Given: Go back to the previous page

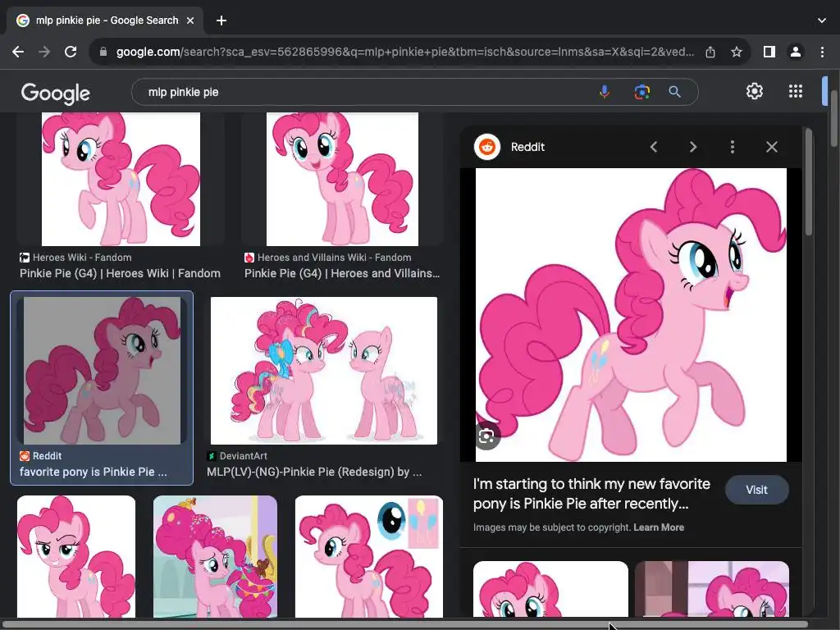Looking at the screenshot, I should [x=18, y=52].
